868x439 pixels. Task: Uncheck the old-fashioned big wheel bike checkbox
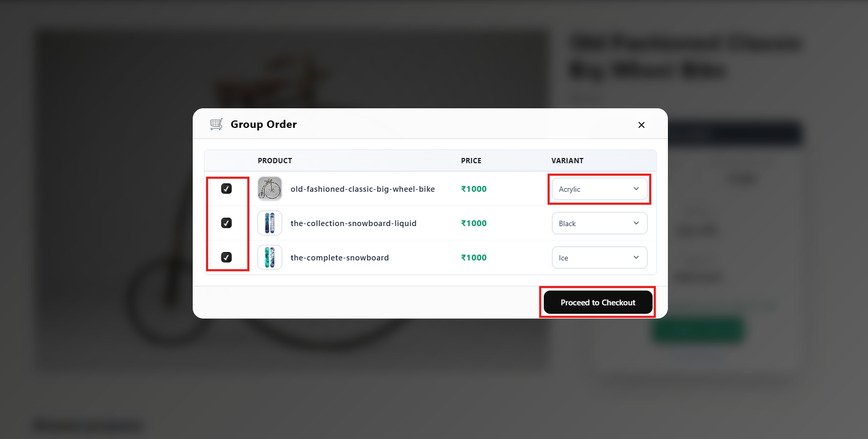227,189
